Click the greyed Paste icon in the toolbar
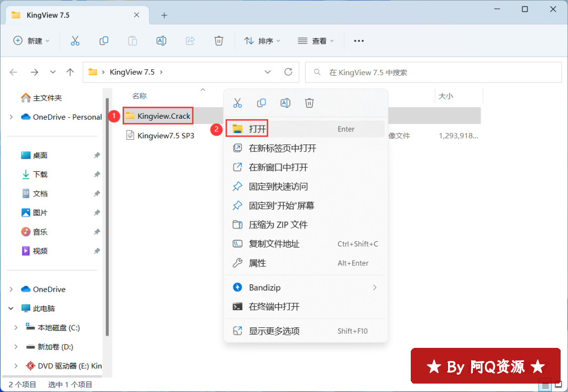 click(x=133, y=41)
